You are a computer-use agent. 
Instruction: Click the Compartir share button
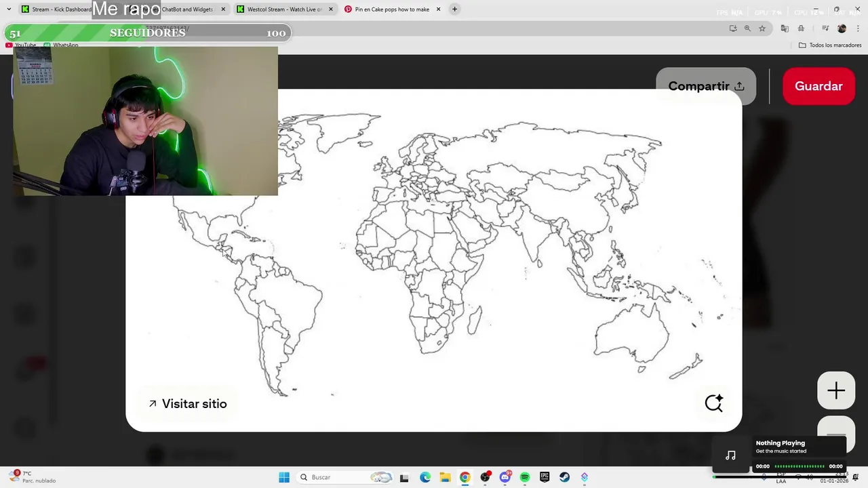click(x=706, y=86)
